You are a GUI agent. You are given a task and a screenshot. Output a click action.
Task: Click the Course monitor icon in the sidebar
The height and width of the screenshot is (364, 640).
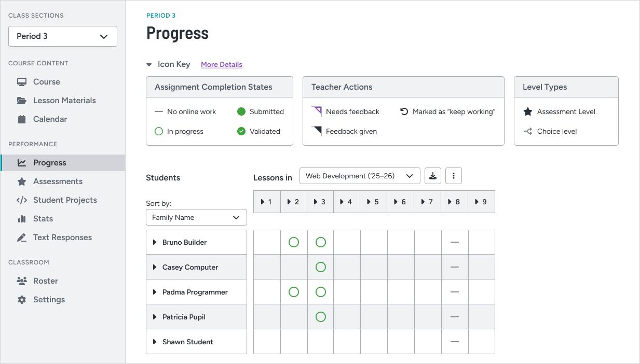[x=22, y=82]
